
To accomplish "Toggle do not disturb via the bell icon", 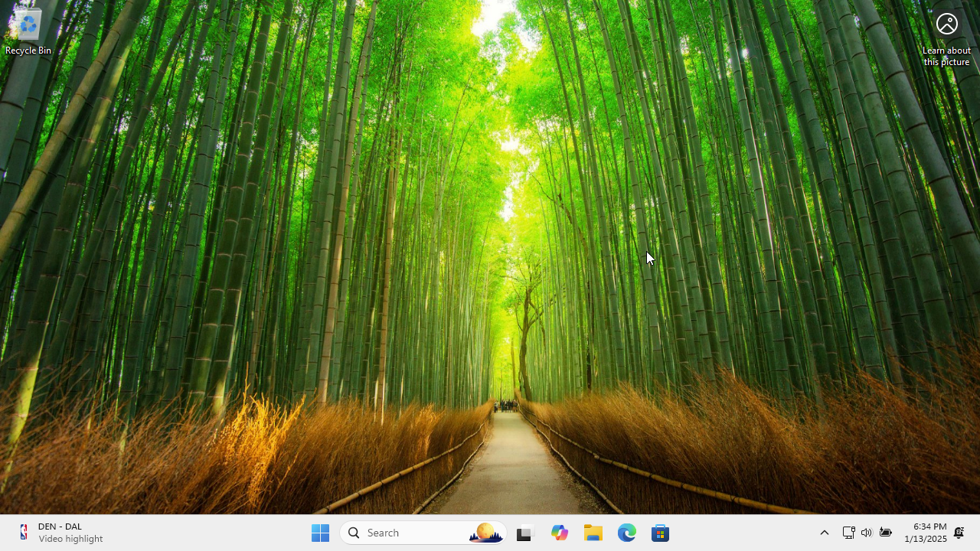I will click(959, 532).
